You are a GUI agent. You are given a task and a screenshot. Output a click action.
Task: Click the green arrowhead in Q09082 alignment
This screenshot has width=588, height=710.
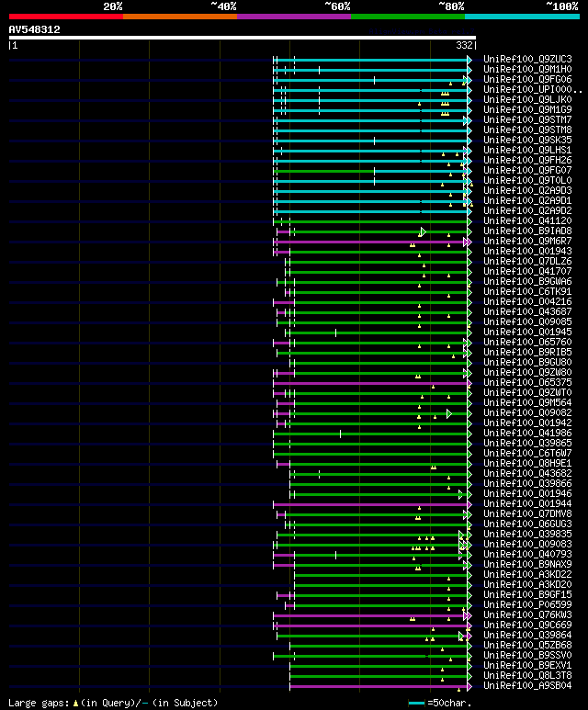pyautogui.click(x=449, y=414)
